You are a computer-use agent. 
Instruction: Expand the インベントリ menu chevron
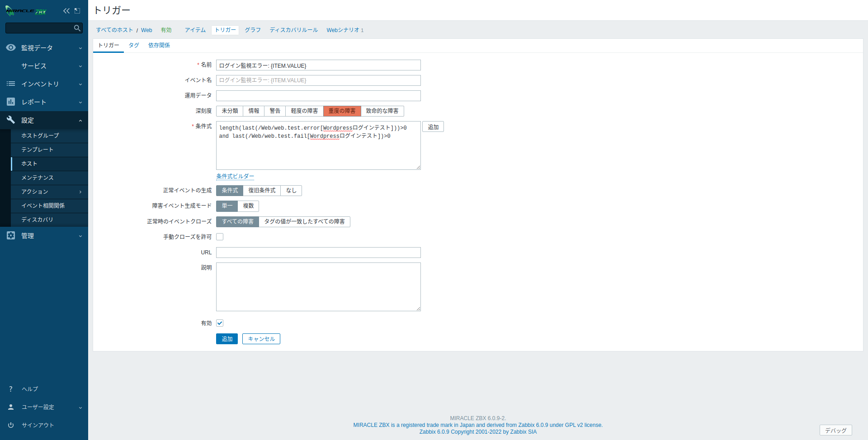[80, 84]
